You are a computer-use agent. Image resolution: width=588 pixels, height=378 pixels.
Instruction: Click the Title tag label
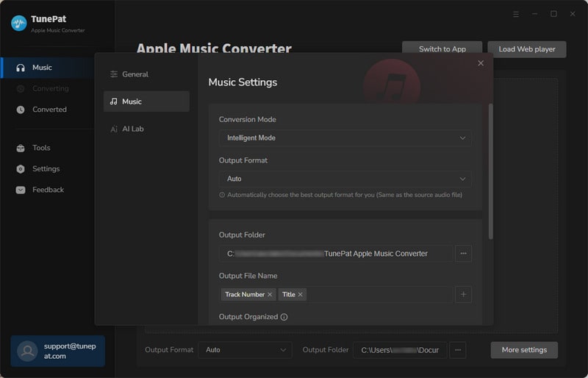289,295
